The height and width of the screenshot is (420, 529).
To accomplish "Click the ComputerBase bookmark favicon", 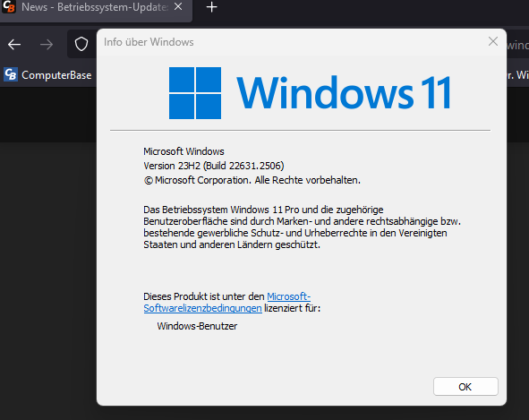I will click(x=11, y=74).
